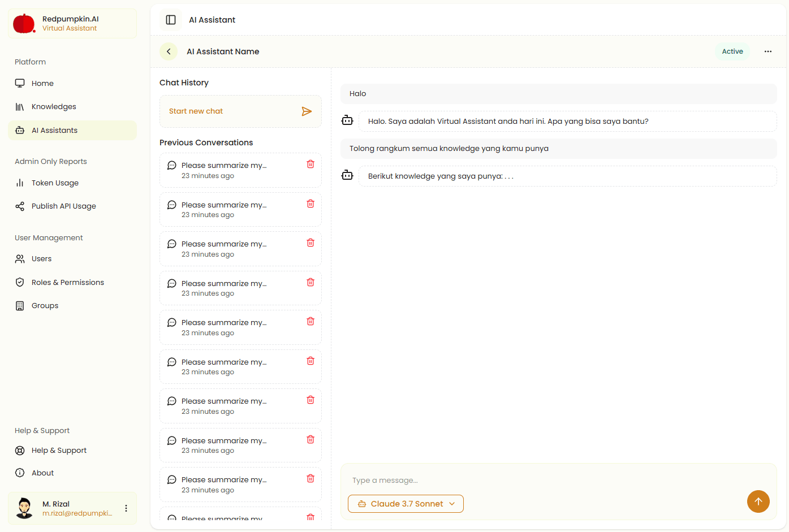Navigate to Roles & Permissions
The height and width of the screenshot is (532, 789).
(x=67, y=283)
